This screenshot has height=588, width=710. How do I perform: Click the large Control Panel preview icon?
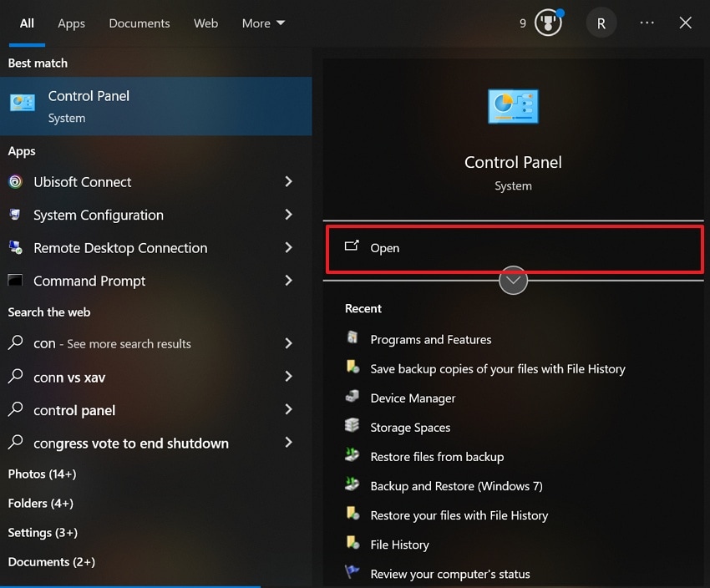(x=513, y=106)
